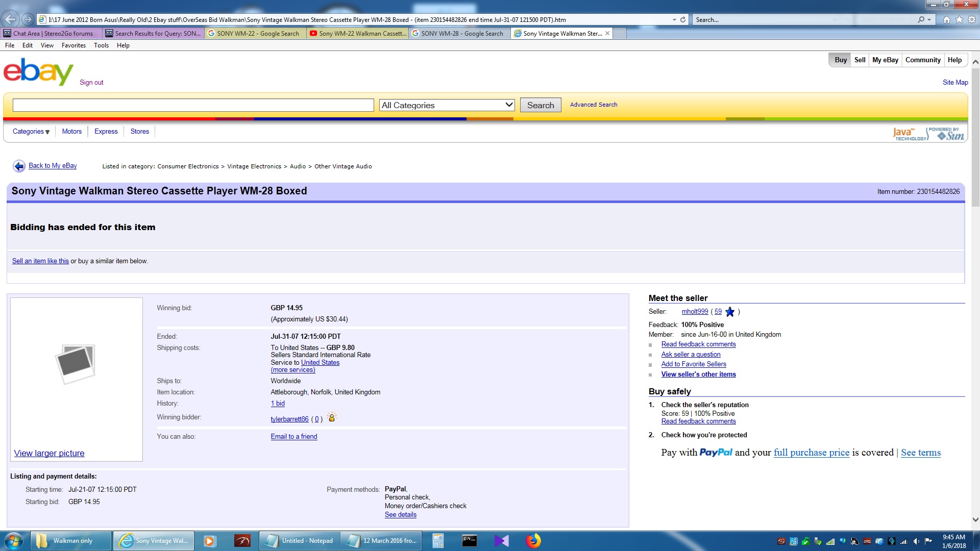Image resolution: width=980 pixels, height=551 pixels.
Task: Close the Sony Vintage Walkman tab
Action: pos(607,34)
